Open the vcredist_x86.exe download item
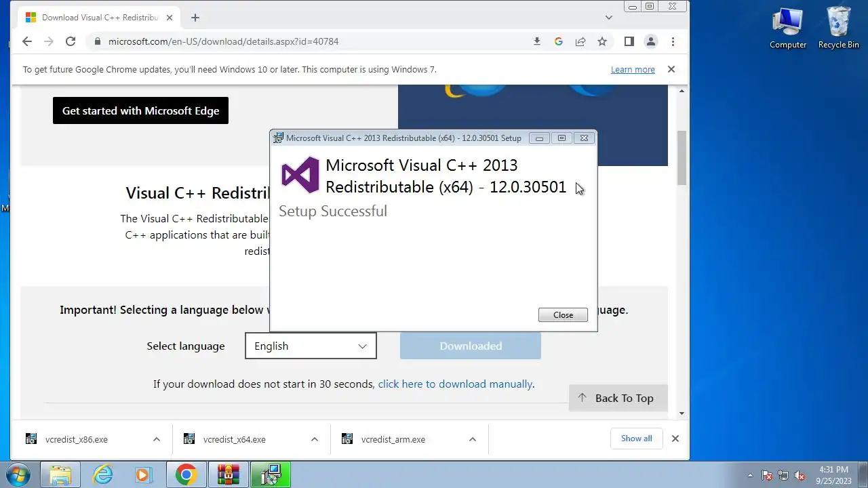 (x=76, y=439)
